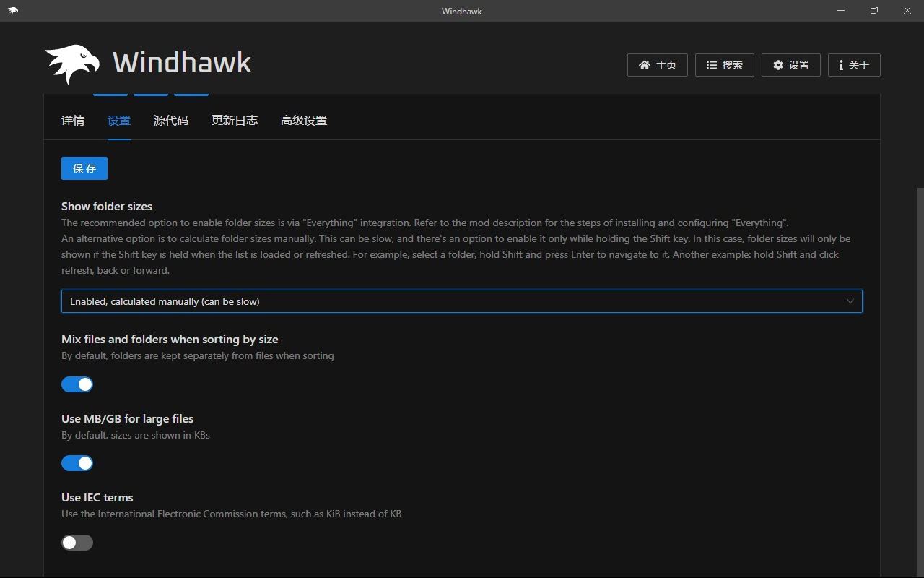Click the chevron arrow of folder sizes combo
Screen dimensions: 924x578
pos(850,301)
